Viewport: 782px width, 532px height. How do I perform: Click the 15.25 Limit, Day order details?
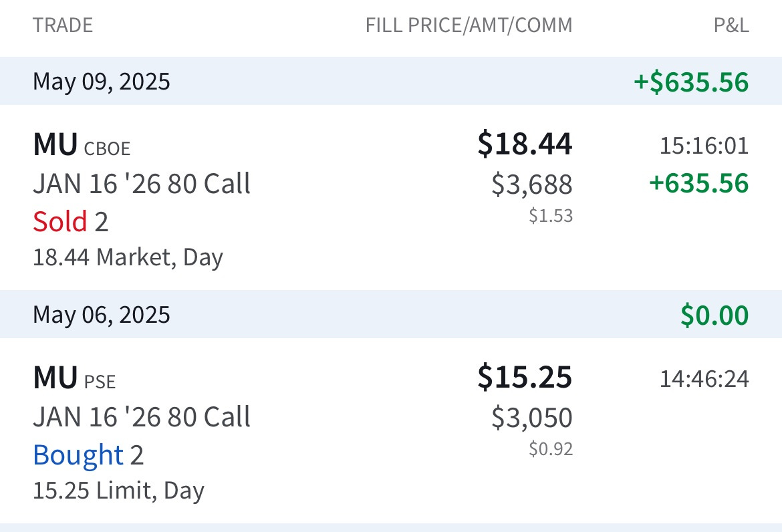coord(119,491)
